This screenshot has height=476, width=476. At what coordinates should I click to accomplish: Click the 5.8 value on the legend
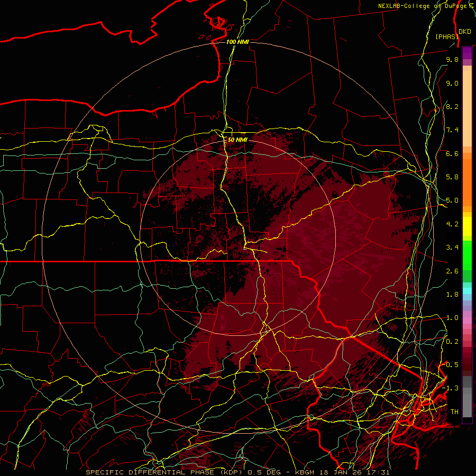452,177
